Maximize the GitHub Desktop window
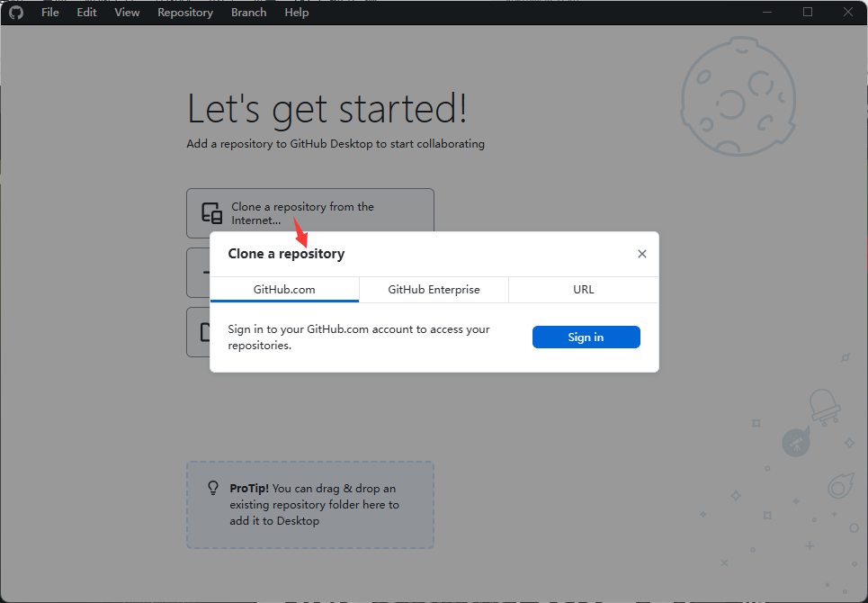The height and width of the screenshot is (603, 868). (x=808, y=13)
